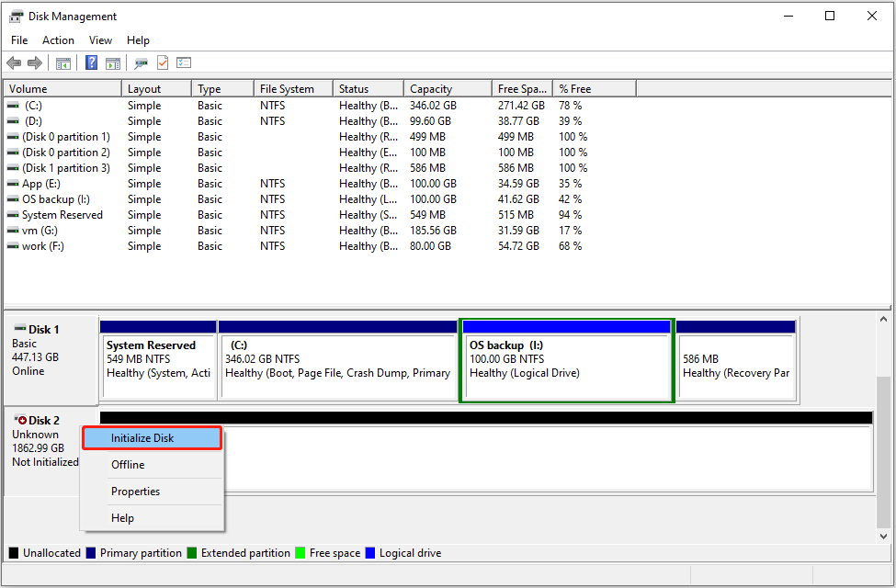Click the checklist toolbar icon

pos(183,62)
